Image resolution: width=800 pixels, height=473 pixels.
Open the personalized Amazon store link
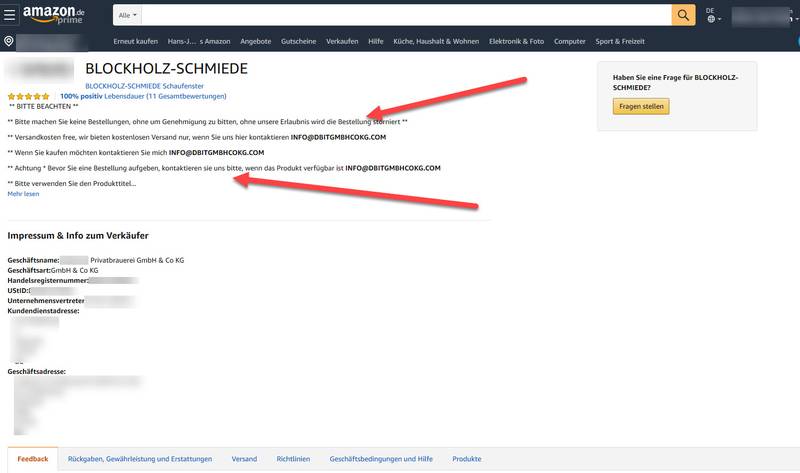[x=199, y=41]
